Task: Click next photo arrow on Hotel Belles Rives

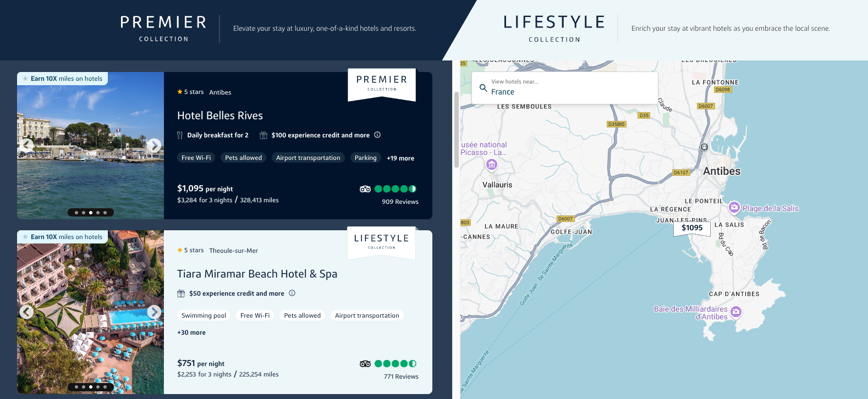Action: coord(154,145)
